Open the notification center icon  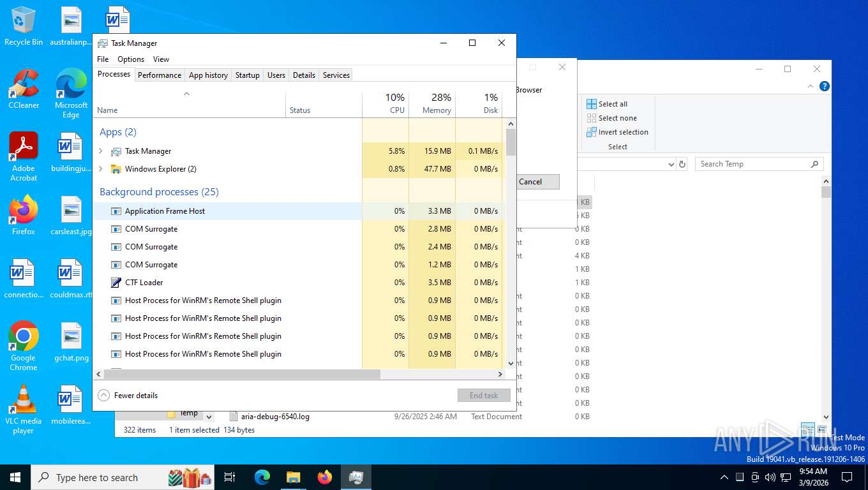[x=847, y=477]
